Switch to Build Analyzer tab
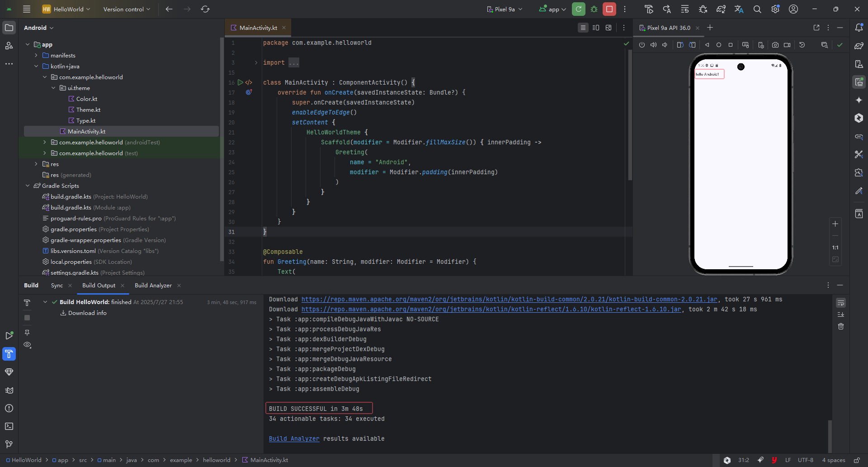 tap(153, 285)
